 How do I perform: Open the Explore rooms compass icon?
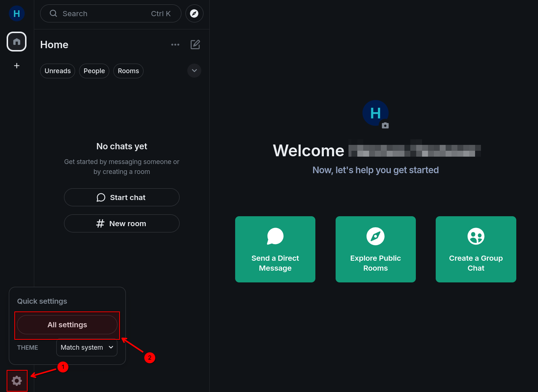(x=194, y=13)
